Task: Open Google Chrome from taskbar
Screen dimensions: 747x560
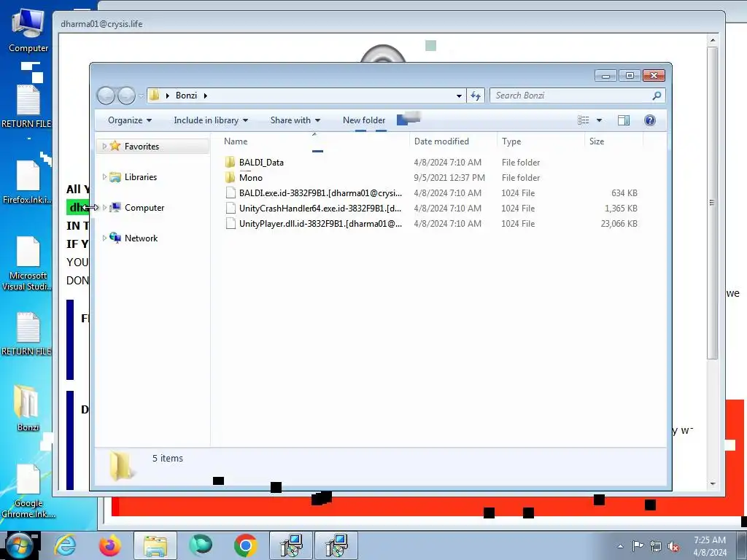Action: (245, 545)
